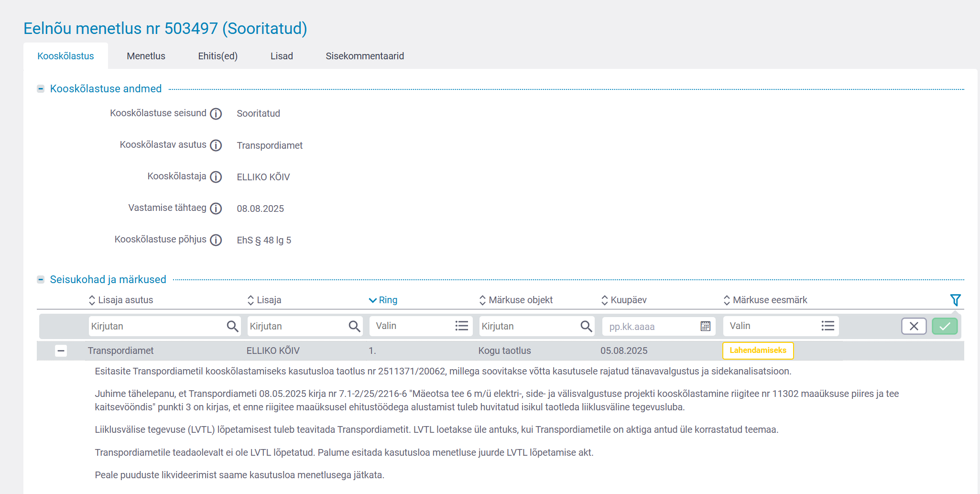Sort table by Kuupäev column

[x=624, y=300]
